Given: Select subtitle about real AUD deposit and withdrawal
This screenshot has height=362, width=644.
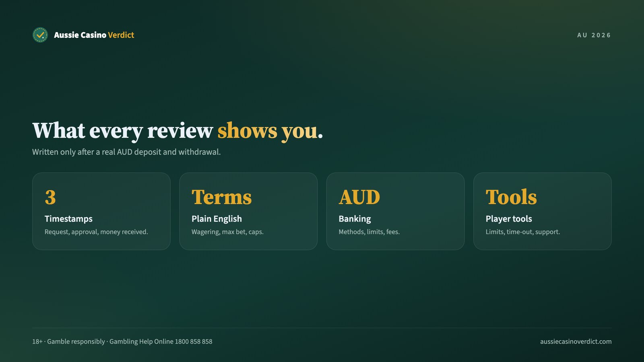Looking at the screenshot, I should point(126,152).
